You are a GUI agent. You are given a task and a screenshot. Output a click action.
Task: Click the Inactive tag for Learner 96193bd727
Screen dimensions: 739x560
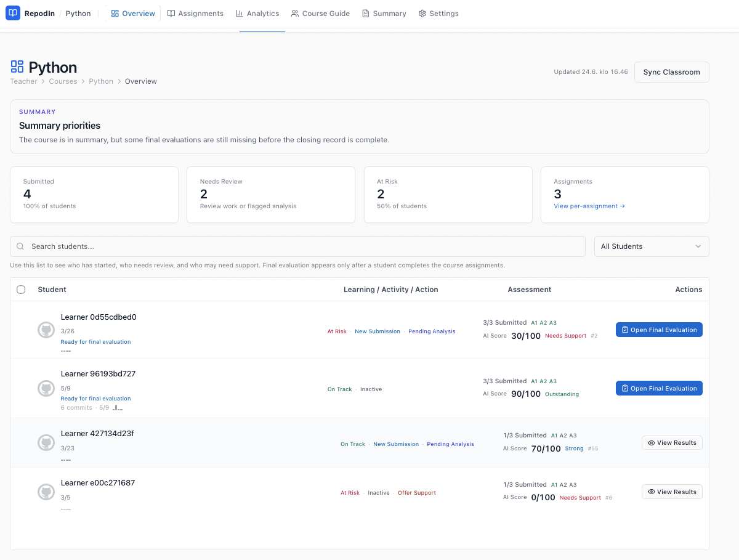coord(371,389)
